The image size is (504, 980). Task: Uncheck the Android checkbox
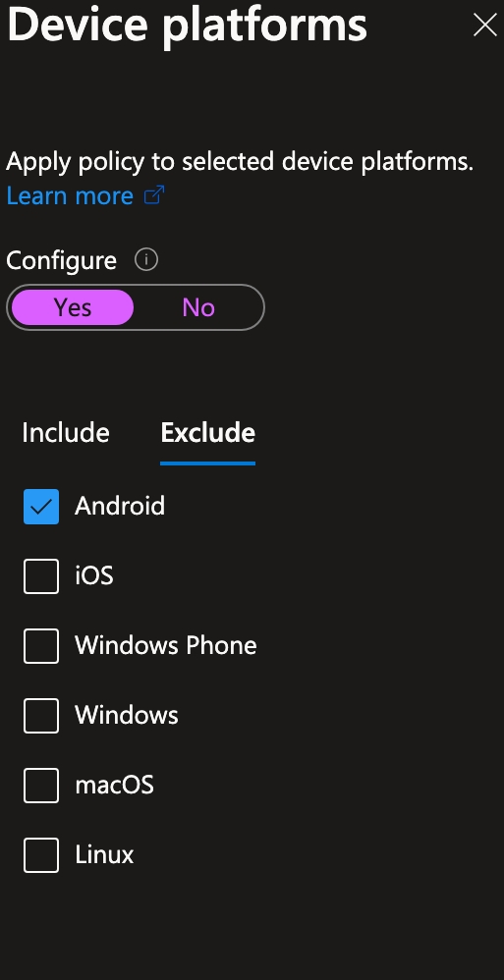coord(41,507)
